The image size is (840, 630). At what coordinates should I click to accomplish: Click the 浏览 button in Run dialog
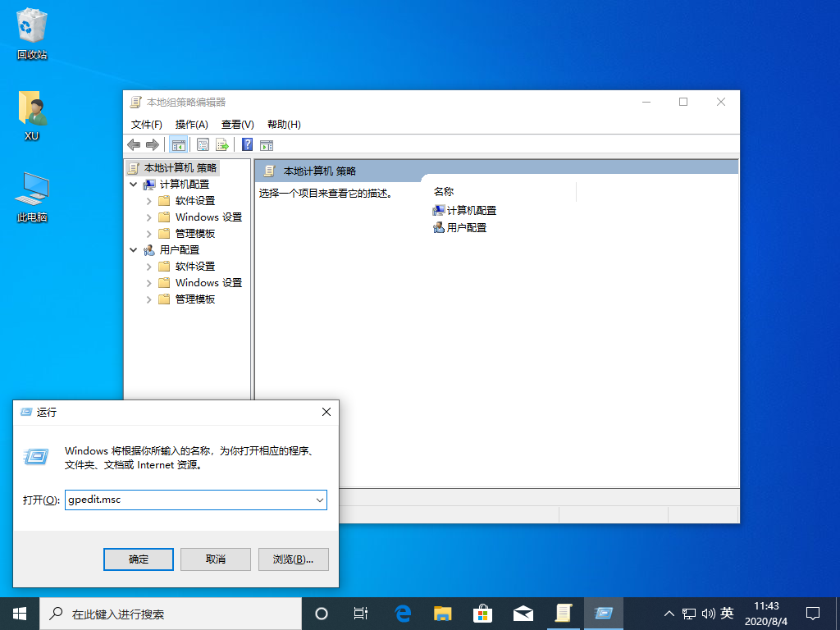pyautogui.click(x=293, y=559)
